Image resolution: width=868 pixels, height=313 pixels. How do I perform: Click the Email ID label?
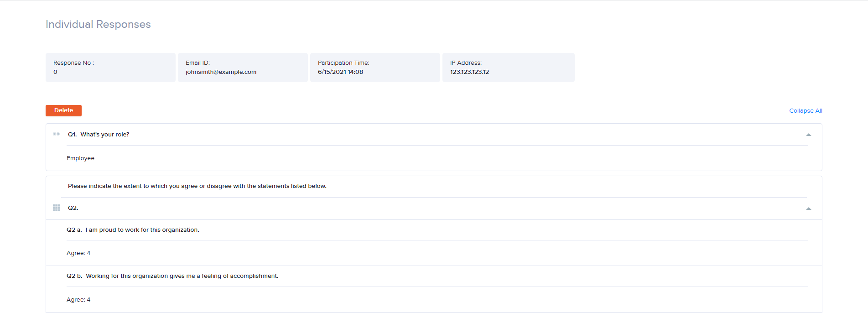[x=198, y=63]
